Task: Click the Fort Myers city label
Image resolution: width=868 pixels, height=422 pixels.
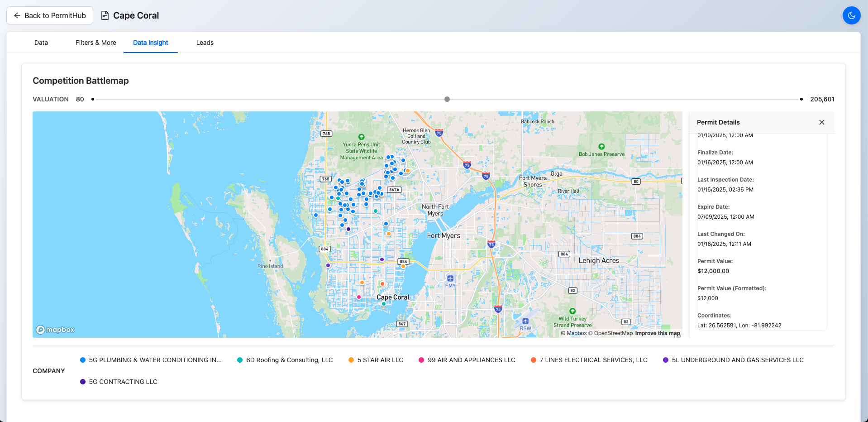Action: (x=444, y=235)
